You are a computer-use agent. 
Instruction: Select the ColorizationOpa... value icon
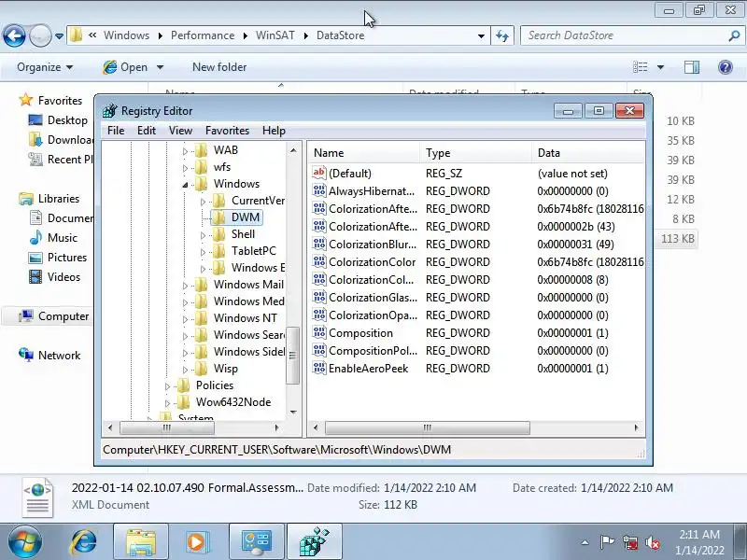319,315
